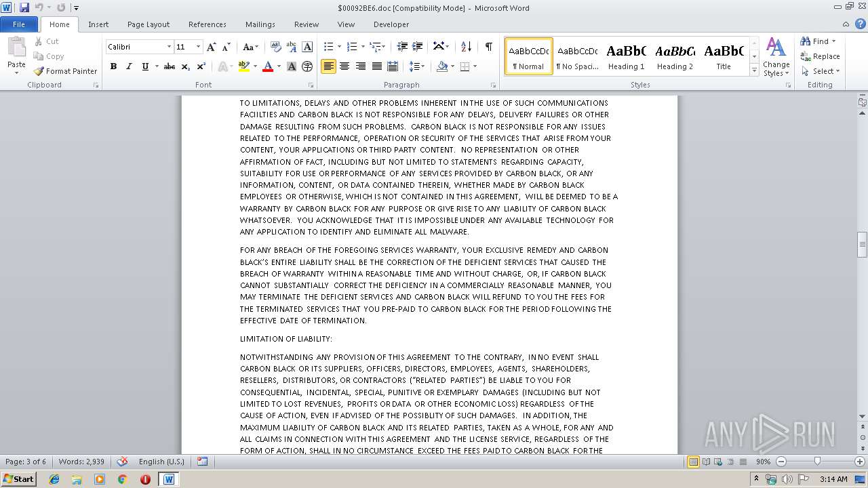This screenshot has height=488, width=868.
Task: Select the Align Text Left icon
Action: [x=328, y=66]
